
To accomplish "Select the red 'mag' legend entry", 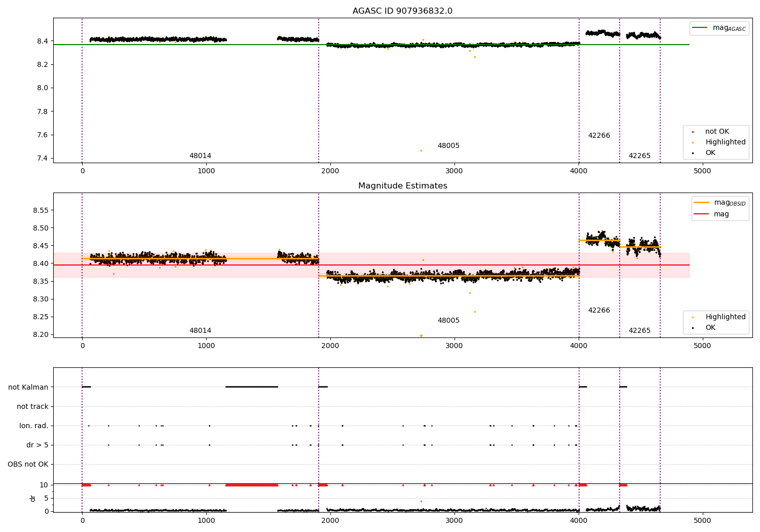I will tap(712, 214).
